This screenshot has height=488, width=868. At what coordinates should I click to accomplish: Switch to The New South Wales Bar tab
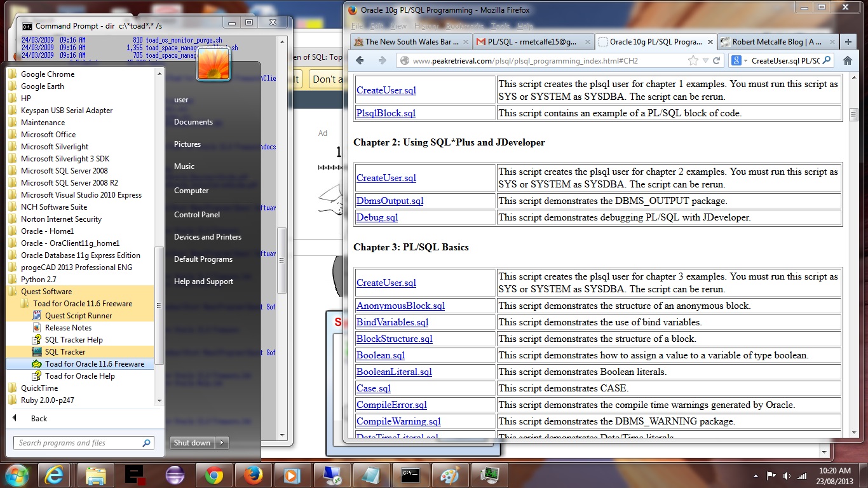[x=410, y=42]
